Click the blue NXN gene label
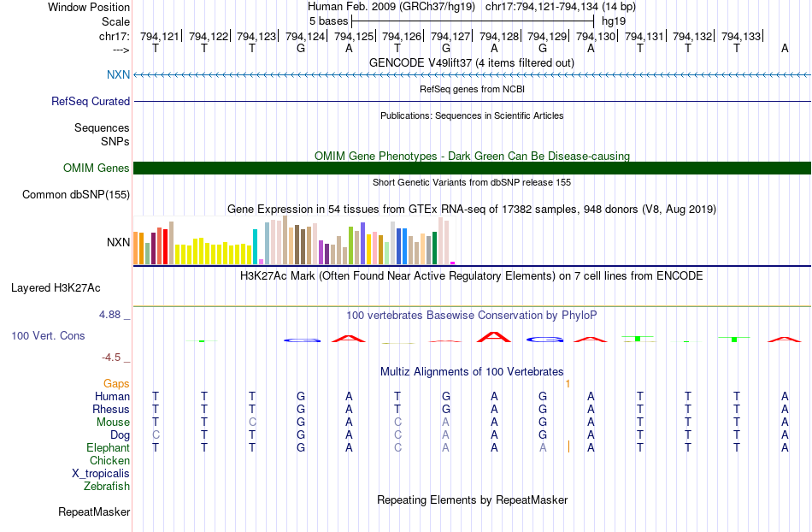The width and height of the screenshot is (812, 532). pos(118,74)
